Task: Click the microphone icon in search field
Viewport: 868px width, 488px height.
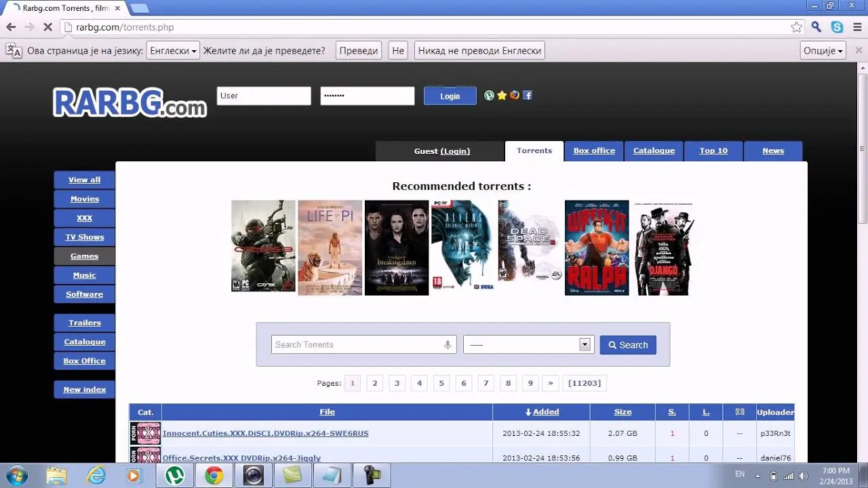Action: click(448, 345)
